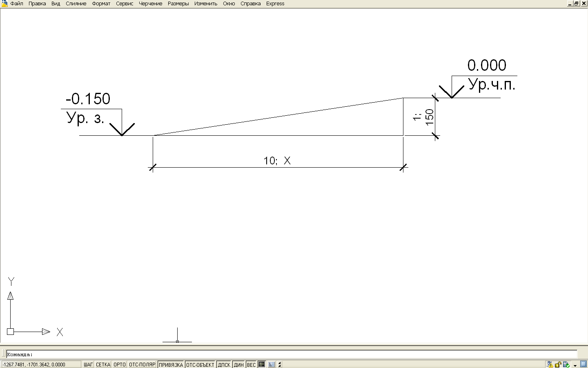The image size is (588, 368).
Task: Open the Справка menu
Action: [251, 4]
